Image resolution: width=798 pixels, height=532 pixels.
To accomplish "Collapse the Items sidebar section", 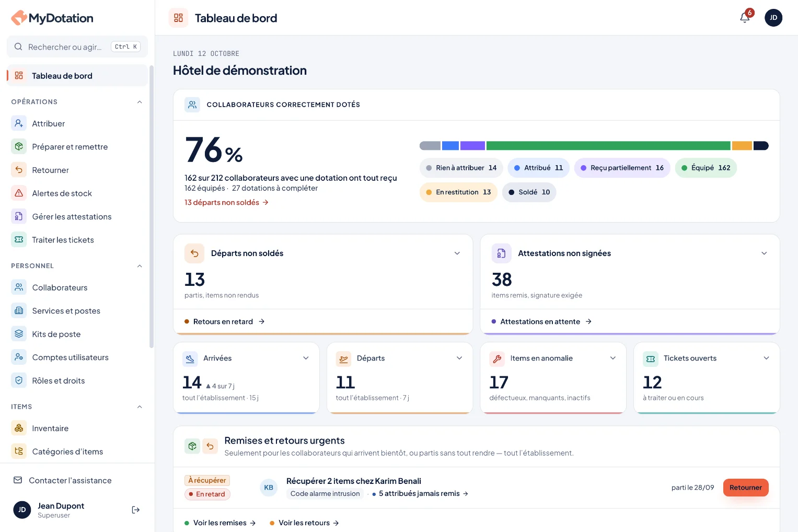I will tap(140, 407).
